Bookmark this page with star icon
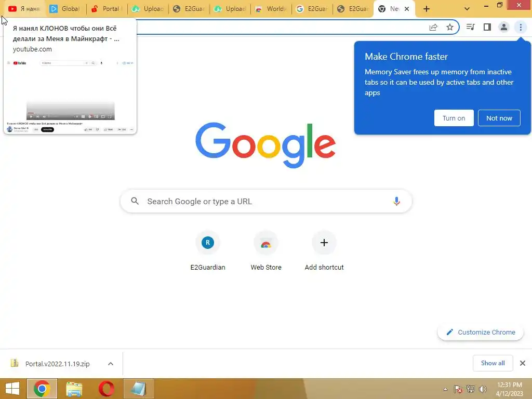Screen dimensions: 532x399 tap(450, 27)
